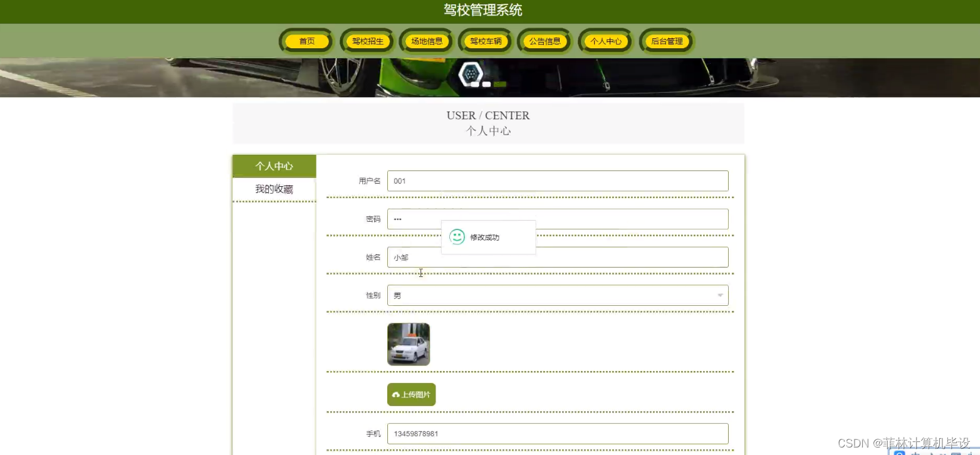The image size is (980, 455).
Task: Open the 驾校车辆 nav item
Action: point(486,41)
